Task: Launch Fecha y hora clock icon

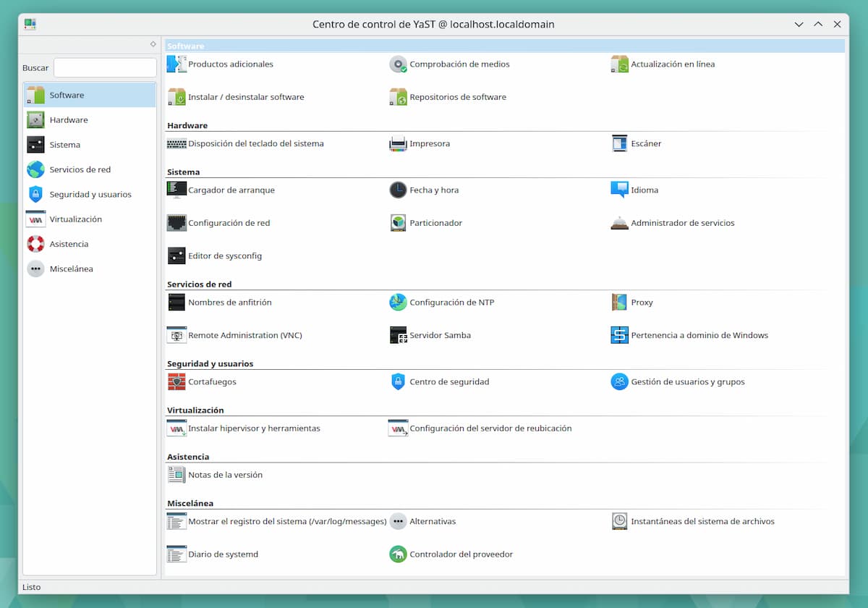Action: click(x=398, y=190)
